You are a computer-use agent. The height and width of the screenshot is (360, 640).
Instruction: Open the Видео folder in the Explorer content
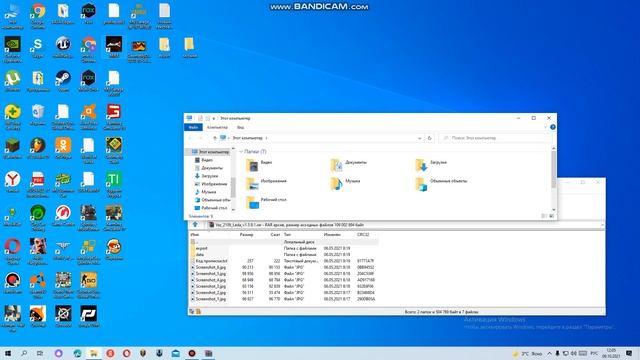click(x=259, y=165)
